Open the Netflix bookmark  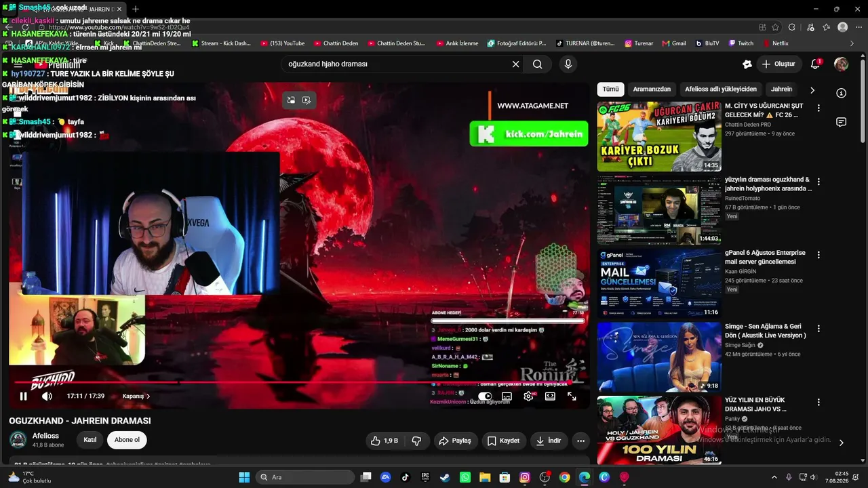point(776,43)
